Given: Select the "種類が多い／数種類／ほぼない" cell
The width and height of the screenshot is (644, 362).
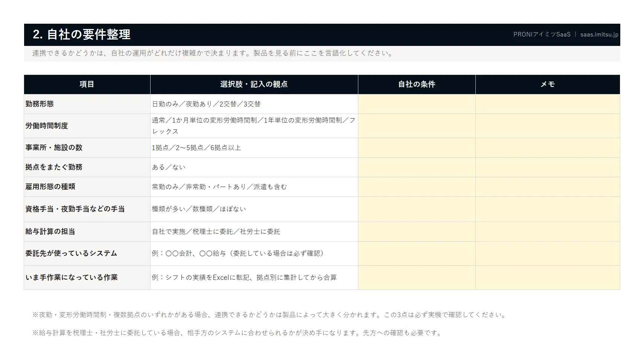Looking at the screenshot, I should 254,209.
